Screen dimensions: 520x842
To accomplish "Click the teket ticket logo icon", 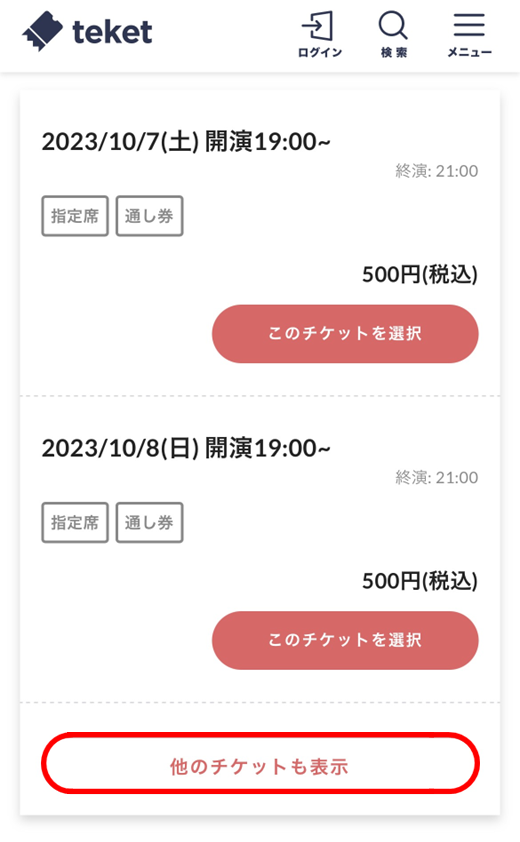I will pyautogui.click(x=42, y=31).
